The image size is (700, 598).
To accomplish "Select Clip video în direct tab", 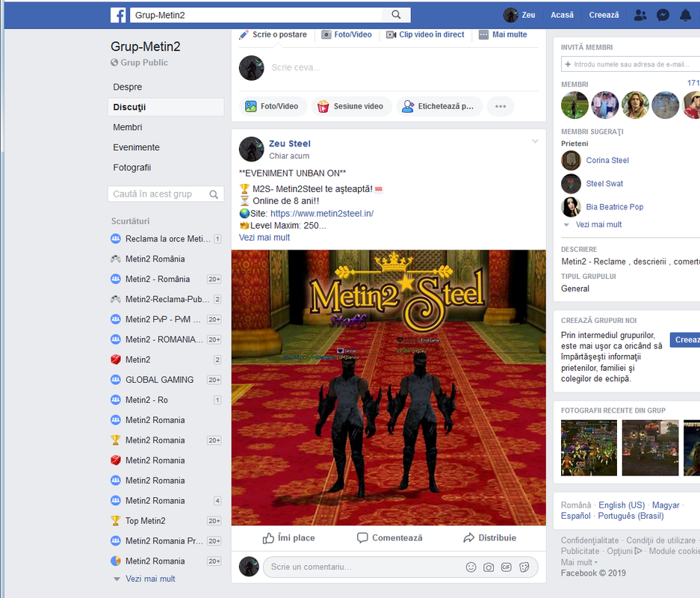I will 425,34.
